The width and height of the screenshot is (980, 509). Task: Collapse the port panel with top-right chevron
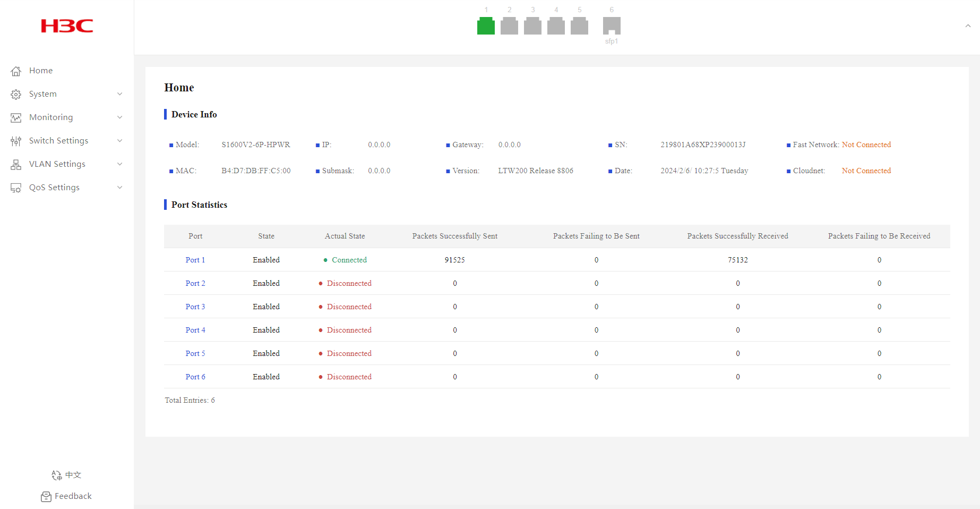tap(968, 26)
